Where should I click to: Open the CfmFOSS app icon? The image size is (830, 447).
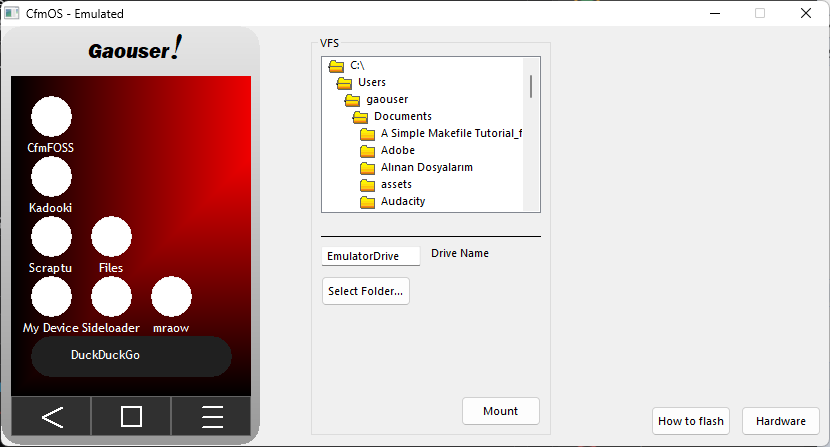pos(51,117)
